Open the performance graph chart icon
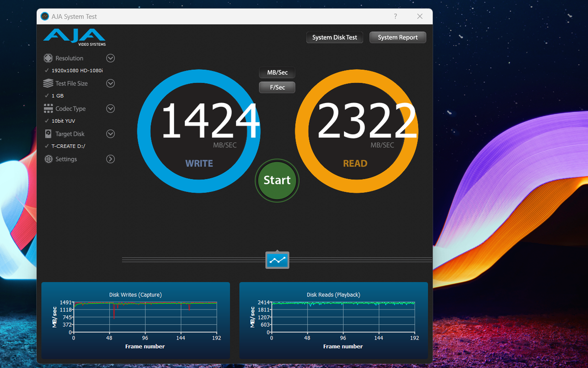 click(x=277, y=260)
